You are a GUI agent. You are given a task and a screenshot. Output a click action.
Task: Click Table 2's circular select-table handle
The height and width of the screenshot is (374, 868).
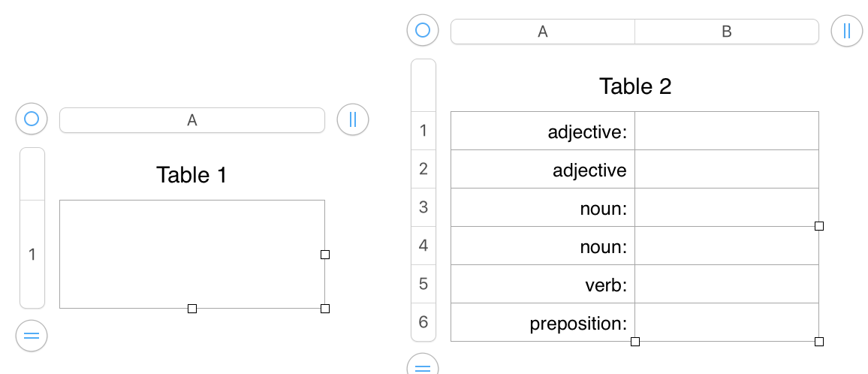[423, 30]
